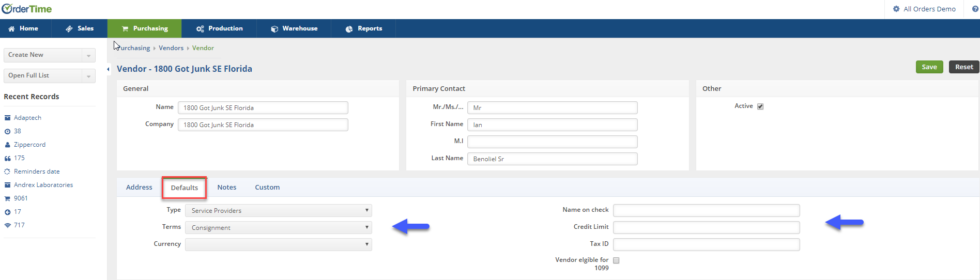Click into the Name field
The width and height of the screenshot is (980, 280).
[x=263, y=107]
